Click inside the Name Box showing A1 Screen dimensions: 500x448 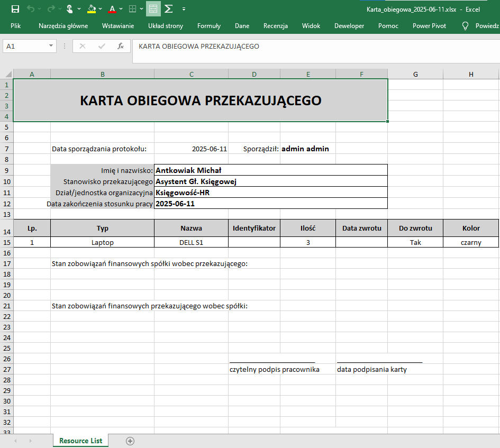pyautogui.click(x=26, y=46)
